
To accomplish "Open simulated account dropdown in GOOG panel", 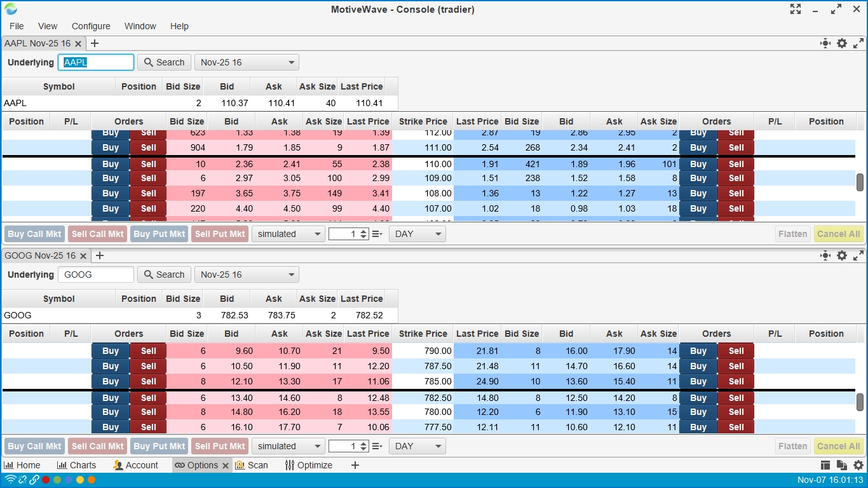I will click(x=288, y=446).
